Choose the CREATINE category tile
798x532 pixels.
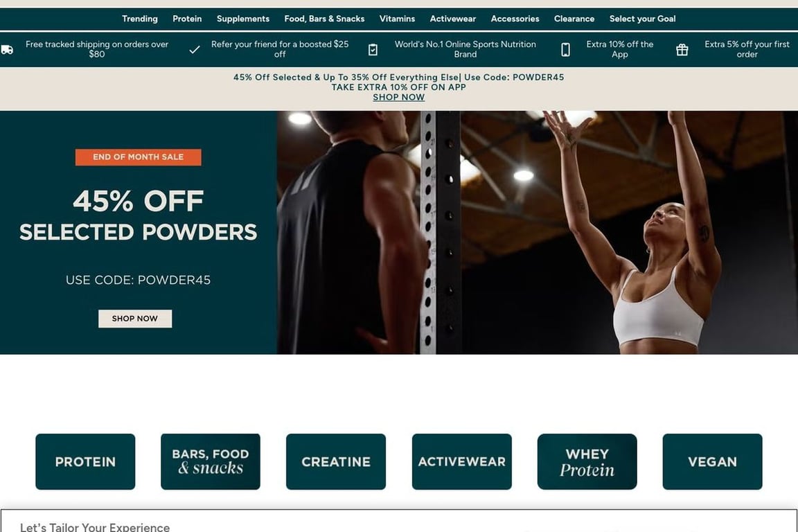(x=336, y=462)
